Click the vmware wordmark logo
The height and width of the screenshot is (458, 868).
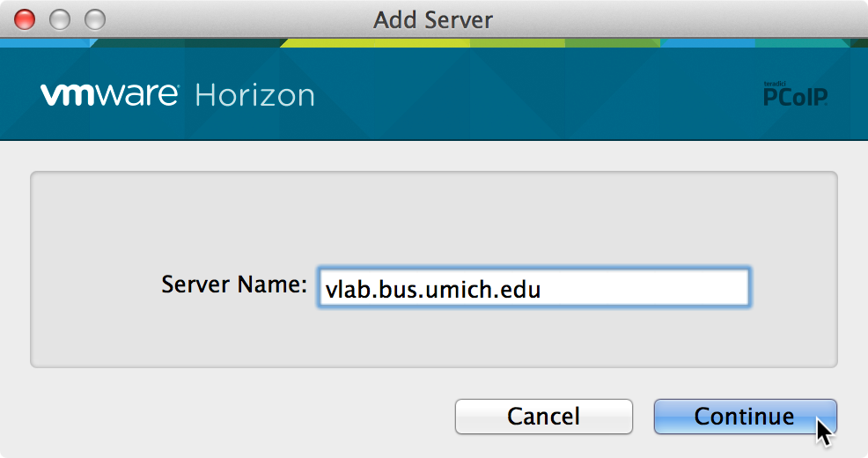coord(110,94)
